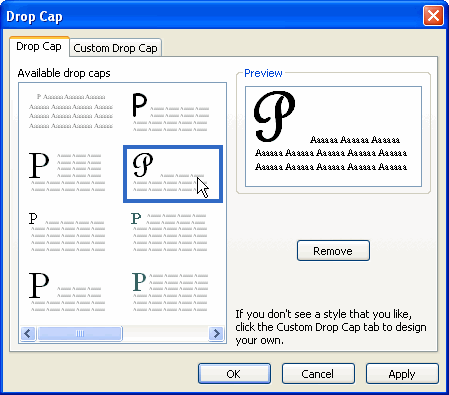Click the scroll right arrow of the drop caps list
This screenshot has height=395, width=449.
pyautogui.click(x=216, y=333)
